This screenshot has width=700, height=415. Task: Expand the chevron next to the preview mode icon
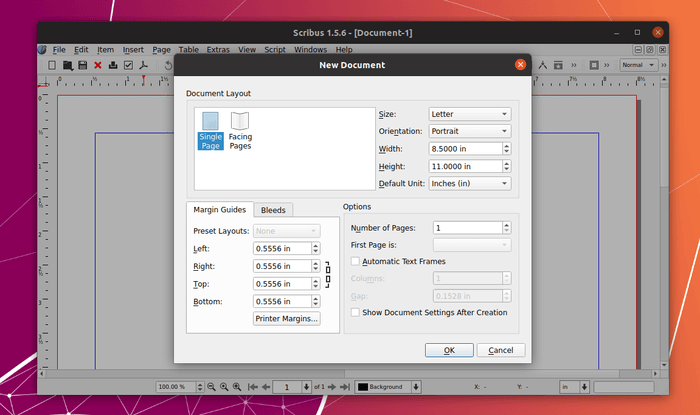pos(607,65)
